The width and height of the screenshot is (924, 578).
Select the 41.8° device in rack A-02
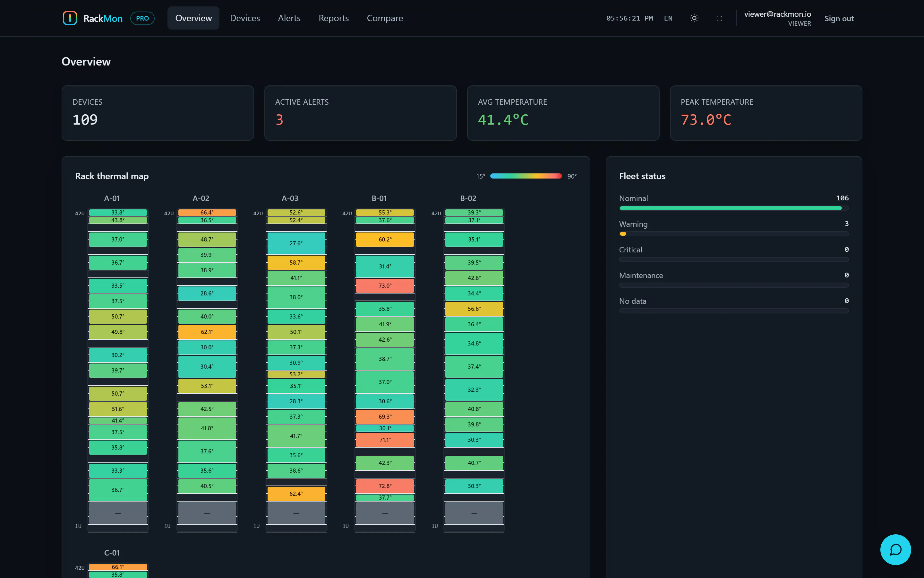coord(207,428)
